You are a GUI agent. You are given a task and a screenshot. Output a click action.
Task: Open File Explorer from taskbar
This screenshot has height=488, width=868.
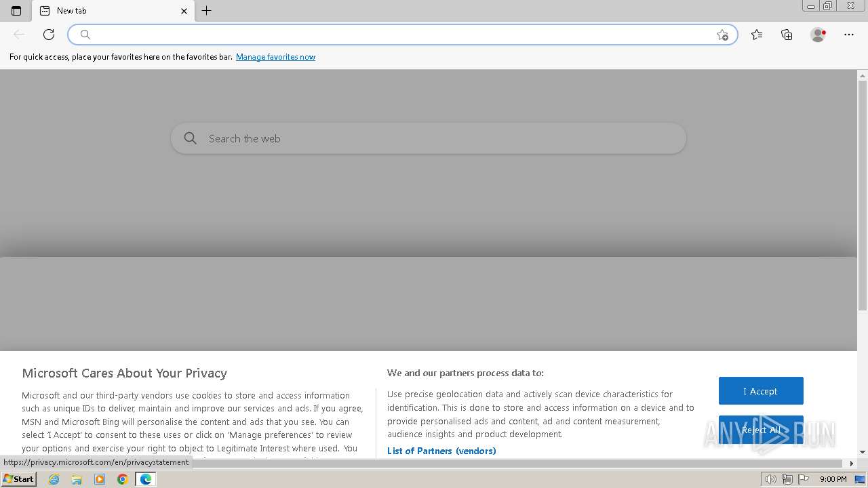pyautogui.click(x=77, y=479)
